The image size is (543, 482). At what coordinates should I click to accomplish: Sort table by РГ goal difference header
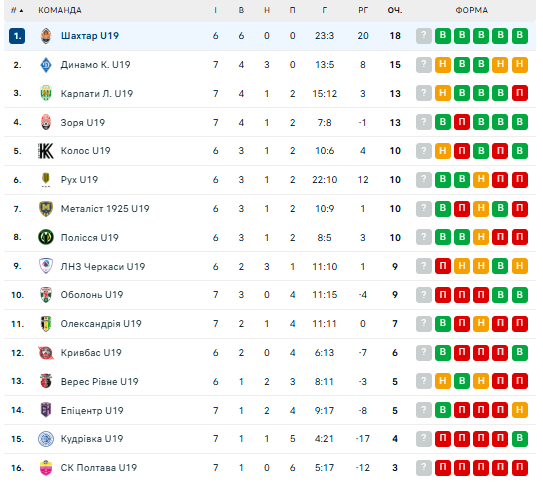[363, 10]
